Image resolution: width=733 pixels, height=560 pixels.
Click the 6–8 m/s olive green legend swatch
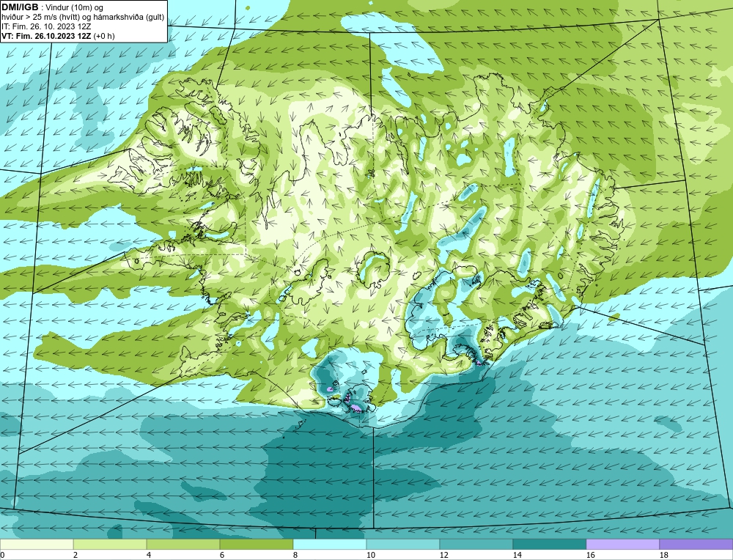[x=257, y=544]
